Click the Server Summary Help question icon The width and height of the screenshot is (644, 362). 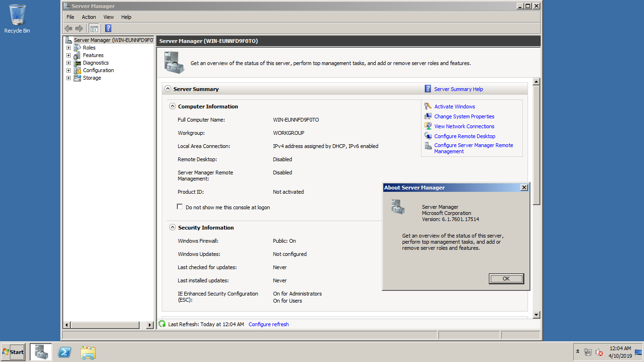point(428,89)
